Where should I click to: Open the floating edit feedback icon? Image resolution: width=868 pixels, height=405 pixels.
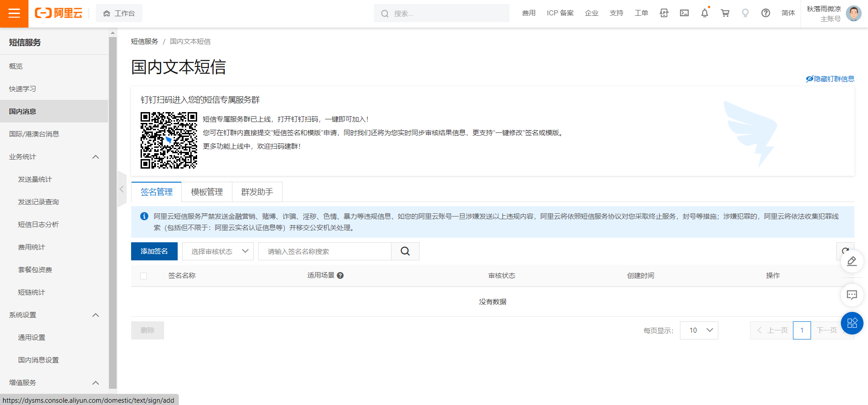tap(852, 261)
